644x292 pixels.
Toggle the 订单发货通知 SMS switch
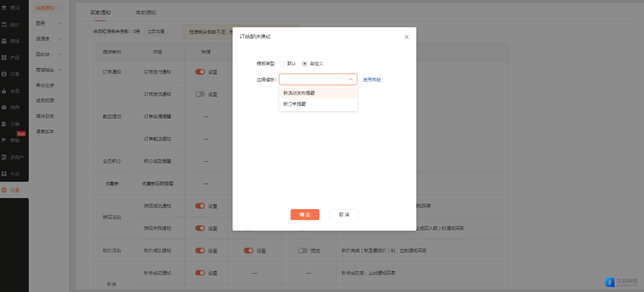pyautogui.click(x=200, y=94)
